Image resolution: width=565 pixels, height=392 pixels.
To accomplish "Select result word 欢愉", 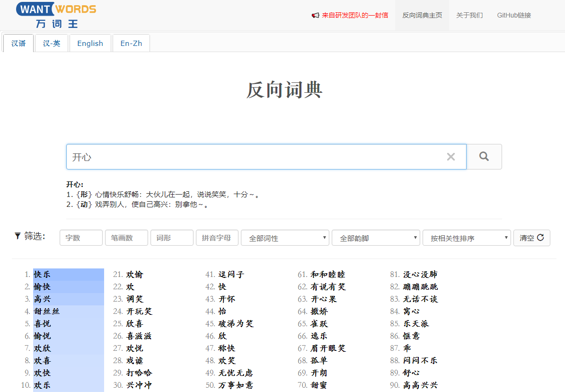I will coord(134,275).
